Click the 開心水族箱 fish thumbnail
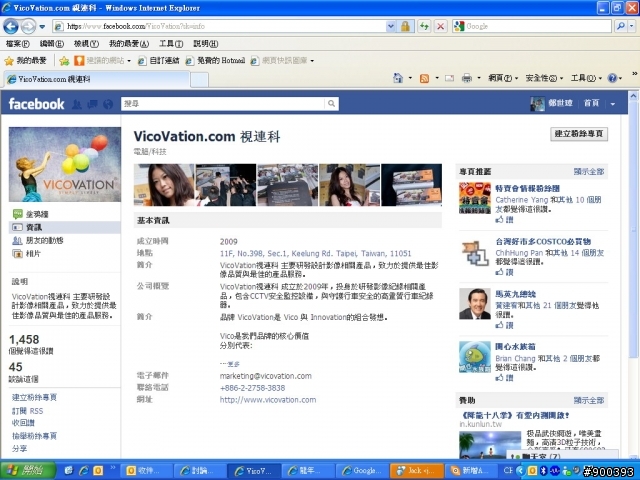640x480 pixels. click(x=475, y=357)
